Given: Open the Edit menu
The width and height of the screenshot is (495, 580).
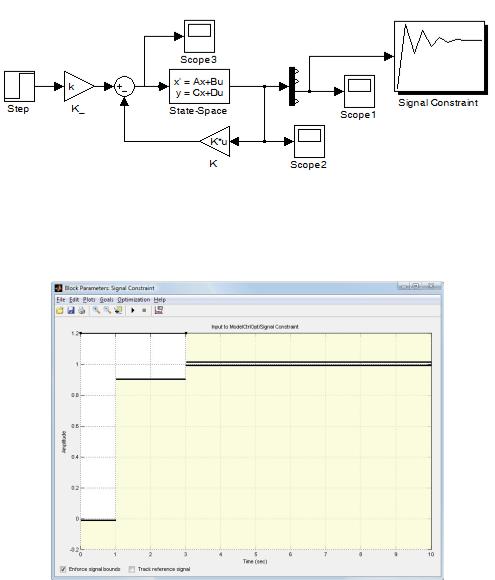Looking at the screenshot, I should click(74, 300).
